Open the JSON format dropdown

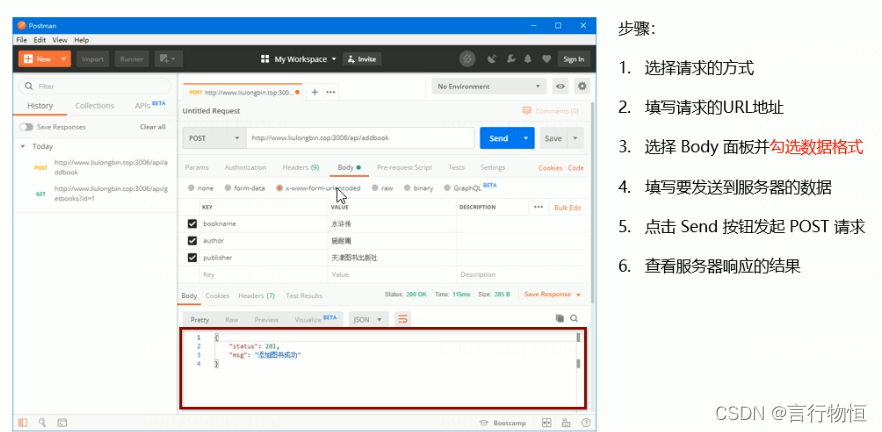pos(368,320)
